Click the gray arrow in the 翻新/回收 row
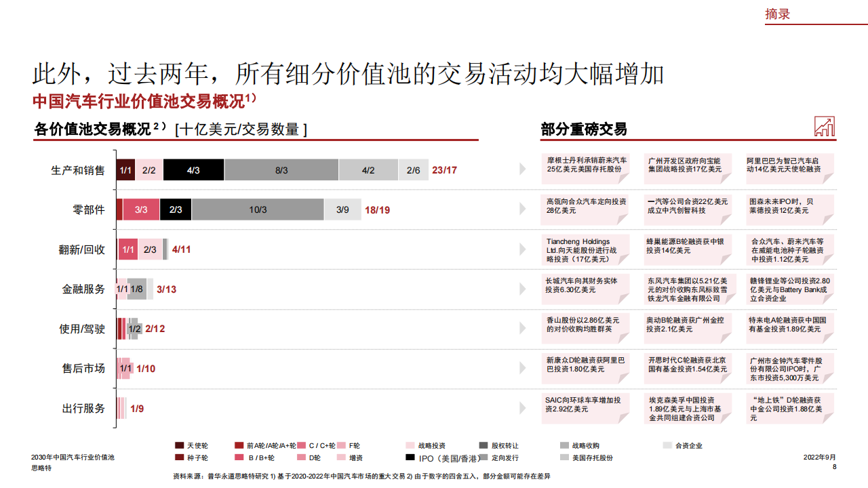Image resolution: width=868 pixels, height=488 pixels. (523, 249)
